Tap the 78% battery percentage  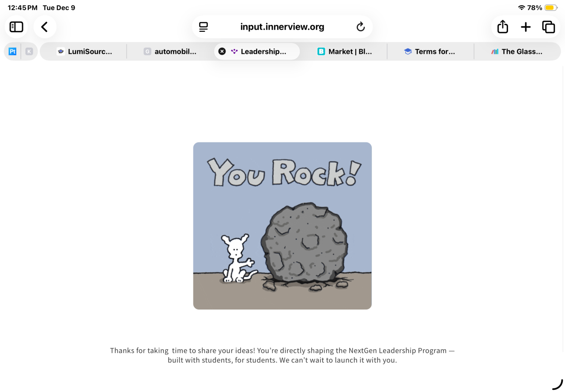(535, 8)
